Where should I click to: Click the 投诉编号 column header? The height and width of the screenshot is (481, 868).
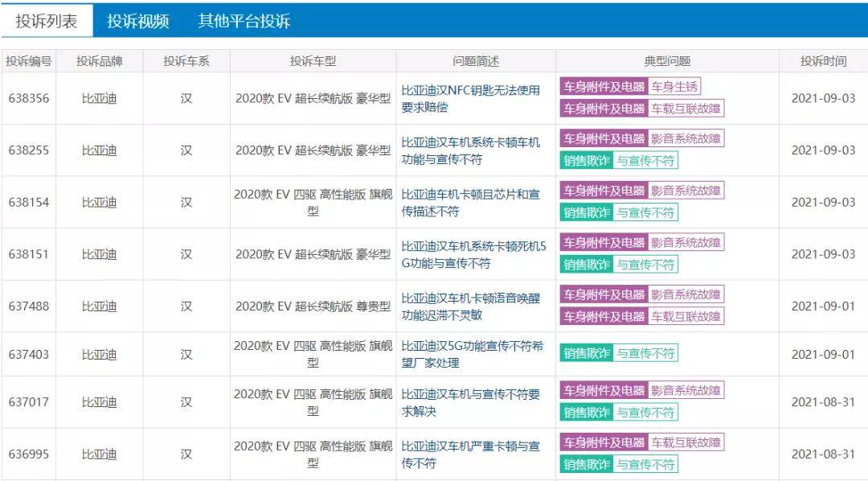tap(29, 61)
